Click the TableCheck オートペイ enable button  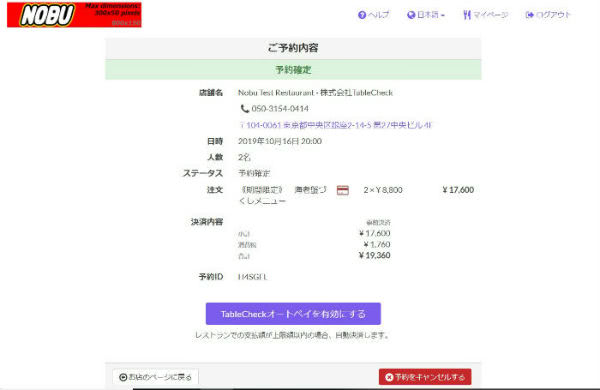tap(293, 314)
